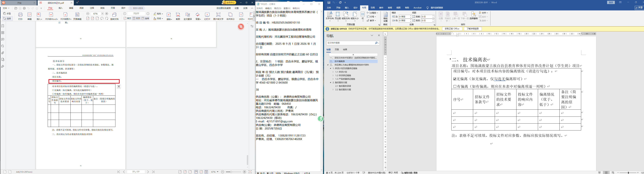
Task: Click the 全文翻译 translate icon
Action: coord(188,15)
